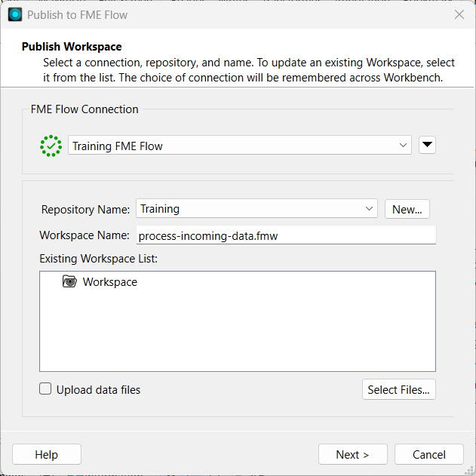476x476 pixels.
Task: Click the Publish to FME Flow title bar
Action: point(226,14)
